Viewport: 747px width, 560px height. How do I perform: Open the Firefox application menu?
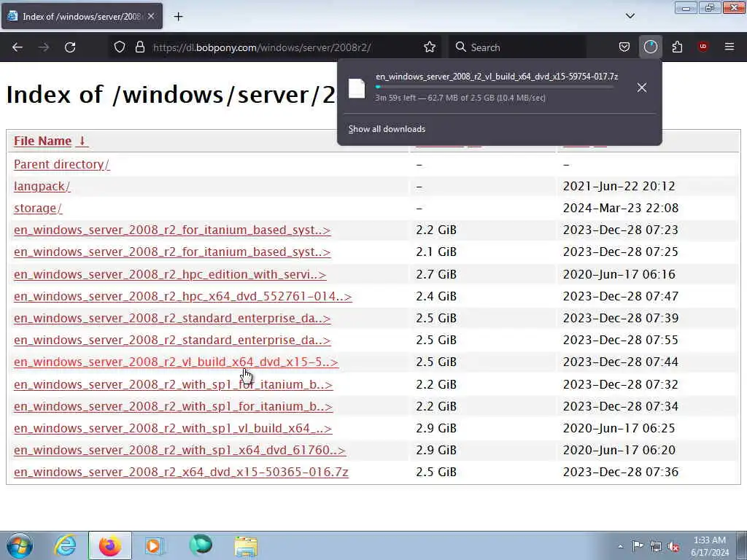pos(729,47)
